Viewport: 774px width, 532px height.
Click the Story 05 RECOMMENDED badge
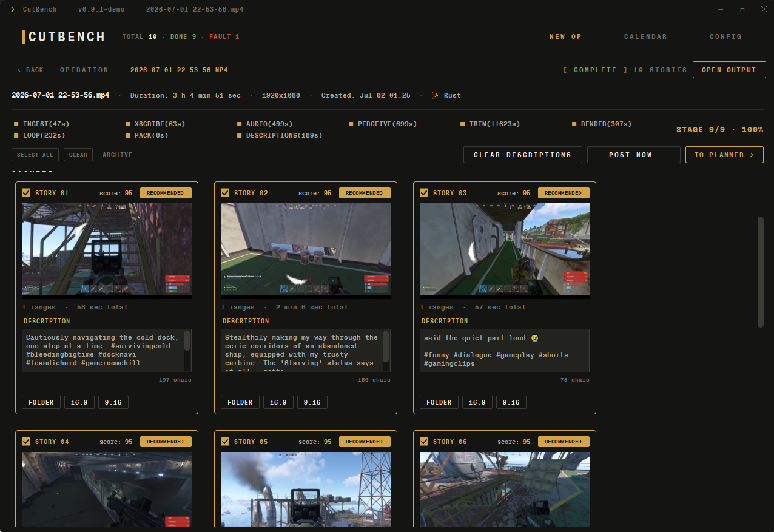click(365, 442)
